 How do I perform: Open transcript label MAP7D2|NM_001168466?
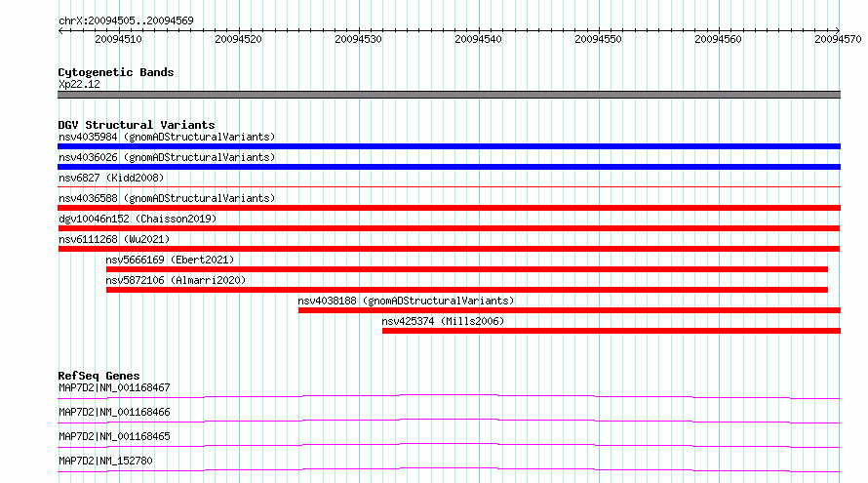[114, 412]
